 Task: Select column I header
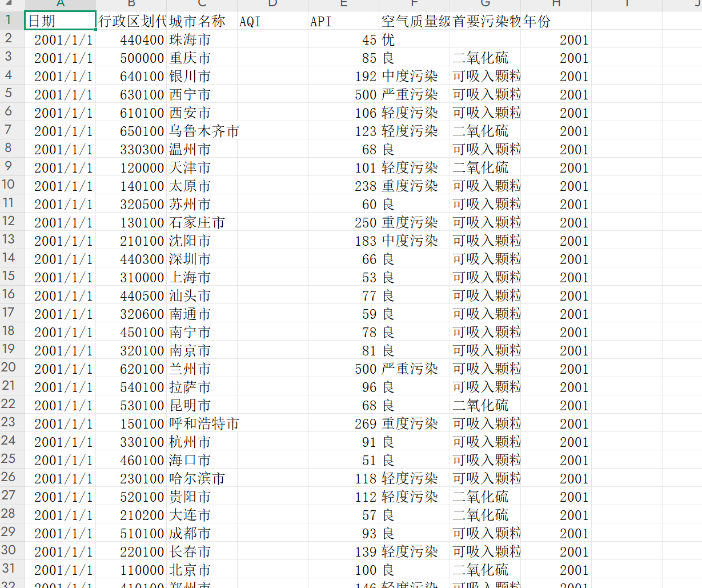click(627, 4)
